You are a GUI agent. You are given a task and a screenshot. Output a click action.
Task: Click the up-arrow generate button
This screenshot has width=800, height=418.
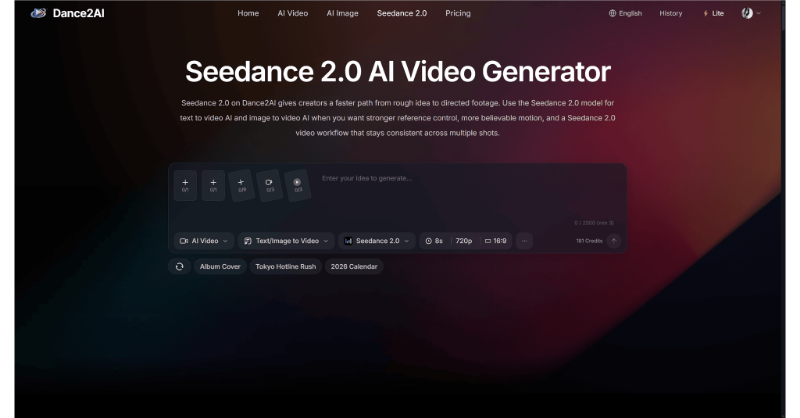[x=614, y=241]
